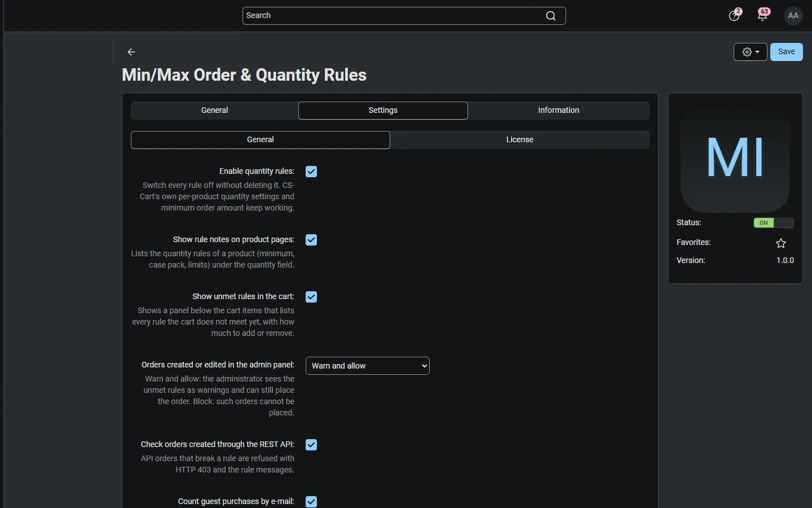Click Orders created or edited in admin panel label
Screen dimensions: 812x508
click(x=218, y=365)
